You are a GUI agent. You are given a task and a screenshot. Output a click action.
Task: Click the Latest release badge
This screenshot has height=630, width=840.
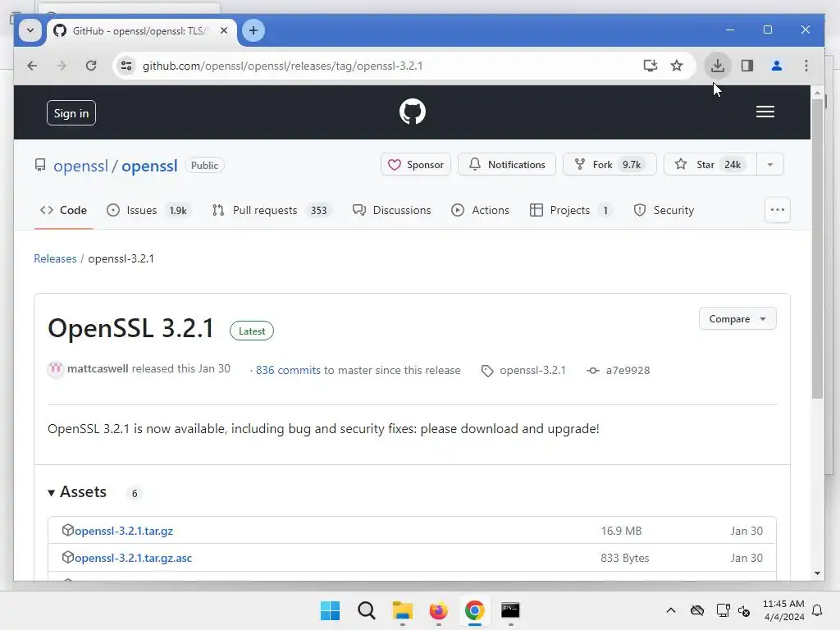pos(252,331)
